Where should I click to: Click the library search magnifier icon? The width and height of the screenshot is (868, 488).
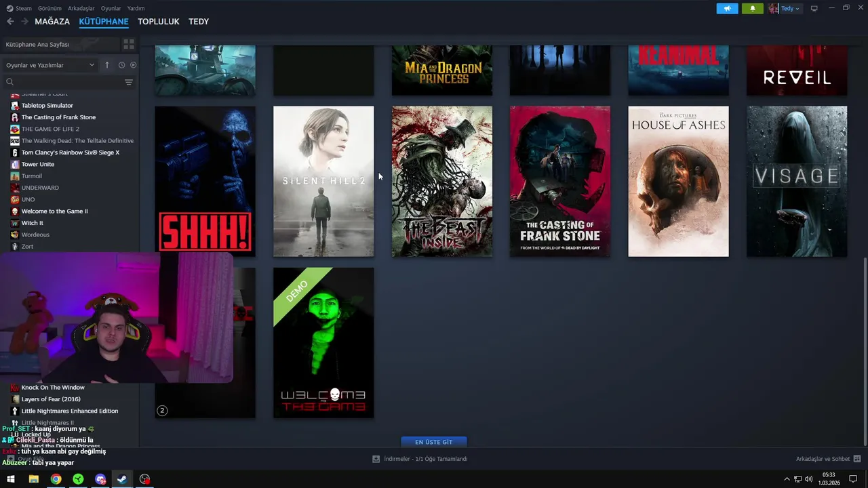(x=9, y=82)
